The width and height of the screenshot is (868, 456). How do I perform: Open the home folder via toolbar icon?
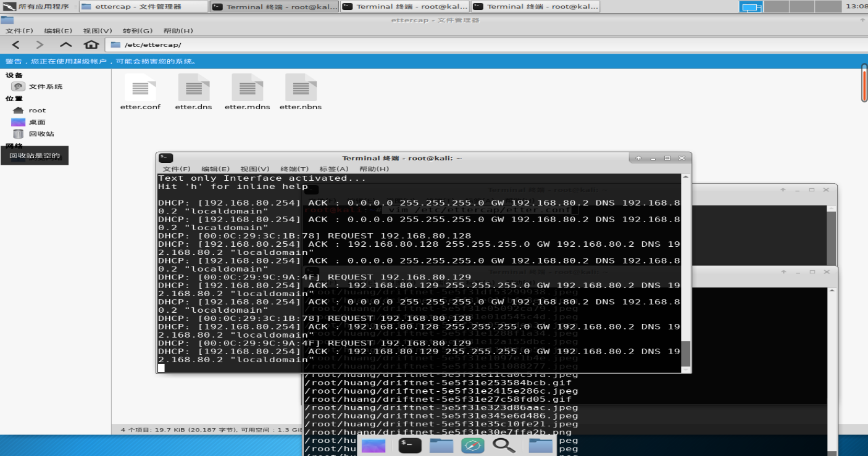(91, 44)
